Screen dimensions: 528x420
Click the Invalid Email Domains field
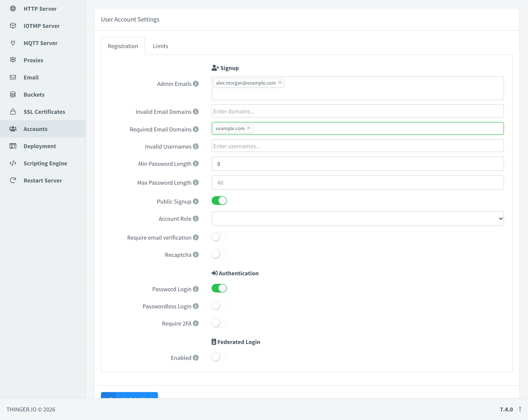pos(358,111)
